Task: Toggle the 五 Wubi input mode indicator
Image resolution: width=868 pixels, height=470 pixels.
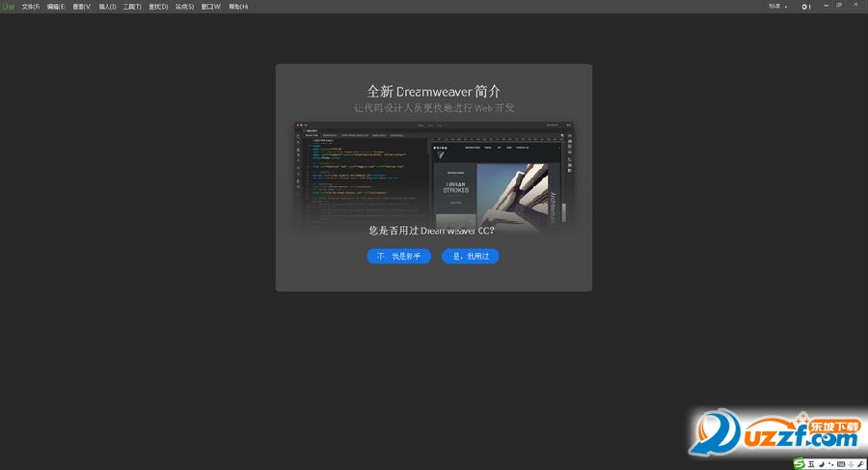Action: click(x=811, y=464)
